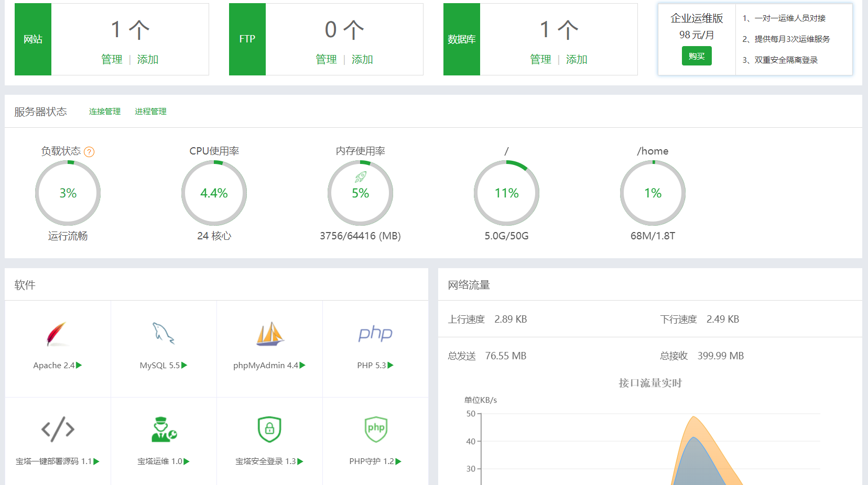Click the 68M/1.8T disk usage text
Viewport: 868px width, 485px height.
coord(653,236)
